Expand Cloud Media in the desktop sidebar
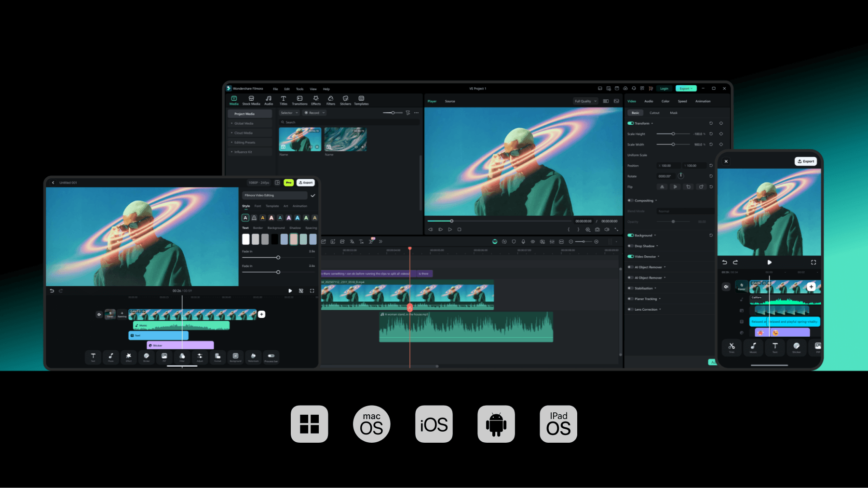Screen dimensions: 868x488 (250, 133)
